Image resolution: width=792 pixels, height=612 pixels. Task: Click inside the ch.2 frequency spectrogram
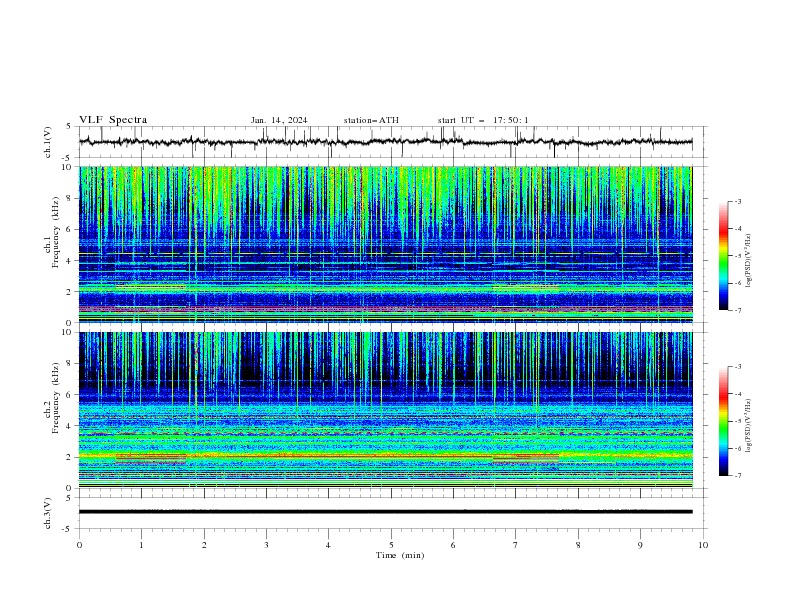point(385,410)
